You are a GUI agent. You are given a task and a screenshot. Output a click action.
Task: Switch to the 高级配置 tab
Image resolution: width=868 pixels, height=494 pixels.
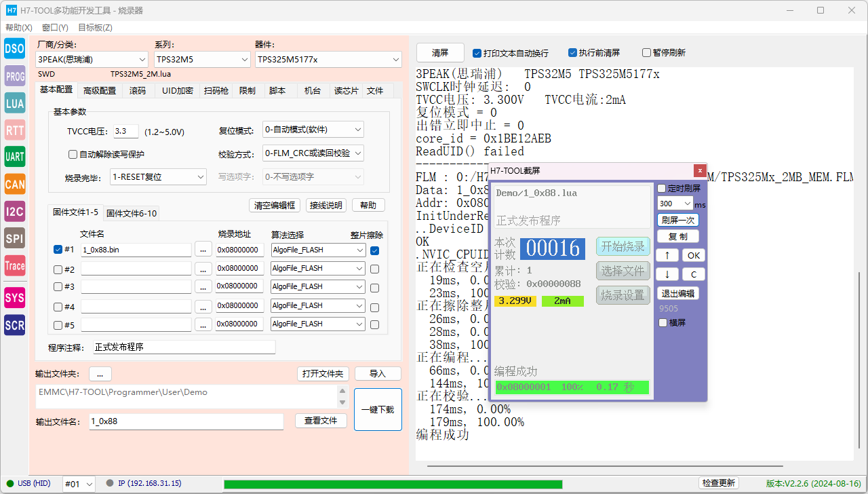pos(99,90)
